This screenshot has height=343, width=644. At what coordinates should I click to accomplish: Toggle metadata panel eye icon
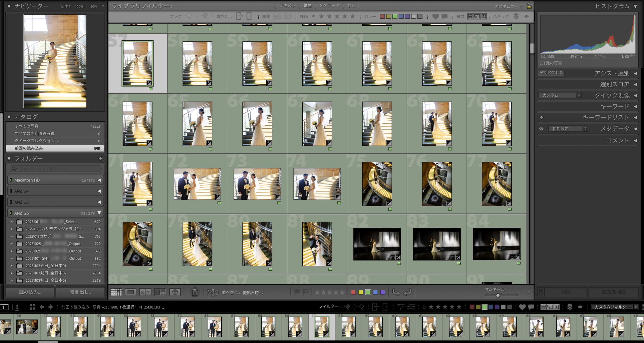tap(542, 129)
